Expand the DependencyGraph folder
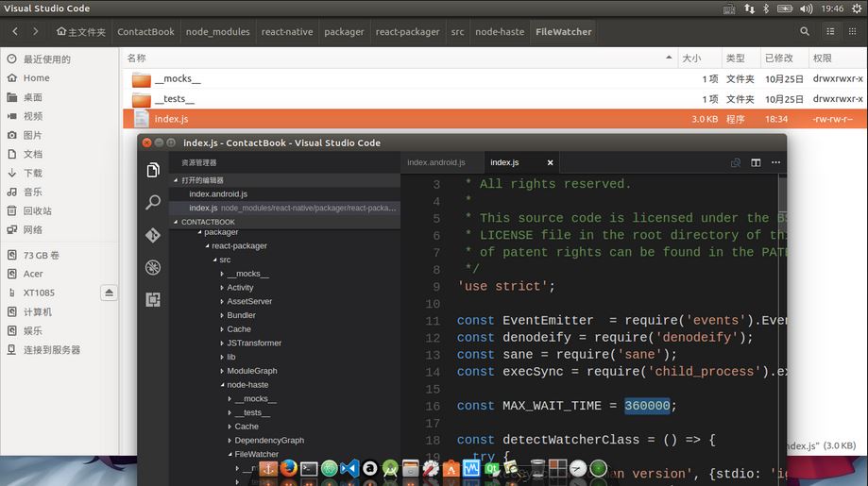 pos(269,440)
